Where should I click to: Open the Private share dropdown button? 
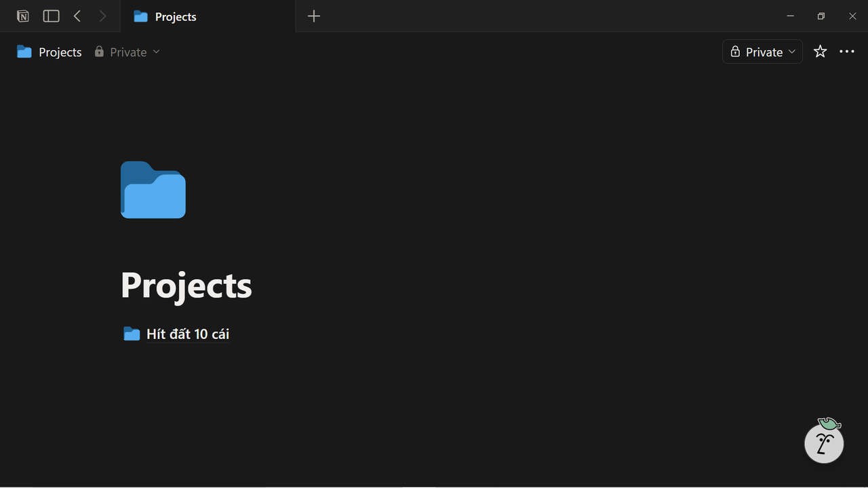(763, 52)
